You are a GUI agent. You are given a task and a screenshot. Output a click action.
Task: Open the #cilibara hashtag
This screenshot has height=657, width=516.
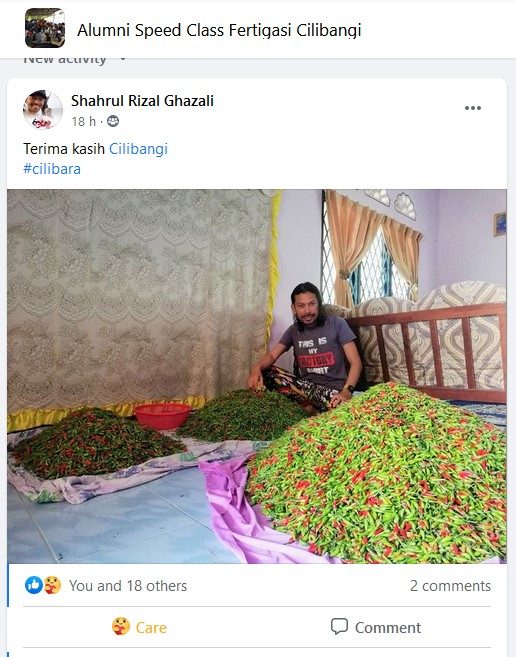(x=52, y=169)
